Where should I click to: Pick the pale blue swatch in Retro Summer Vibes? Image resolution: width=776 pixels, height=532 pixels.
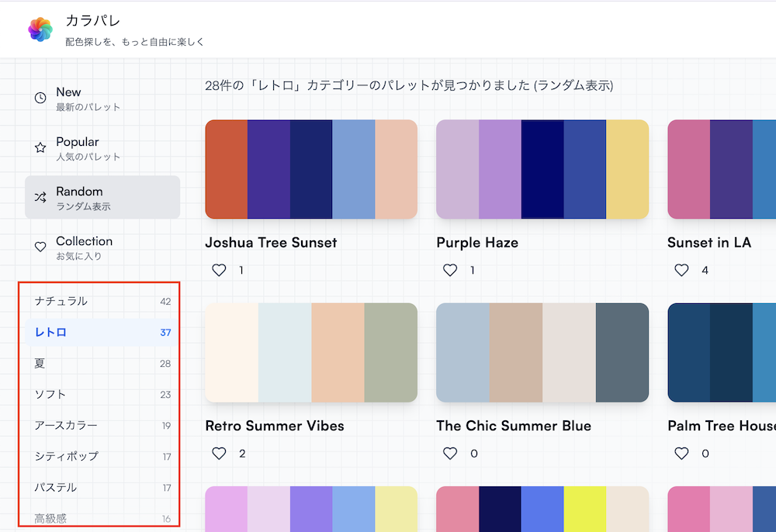coord(285,353)
